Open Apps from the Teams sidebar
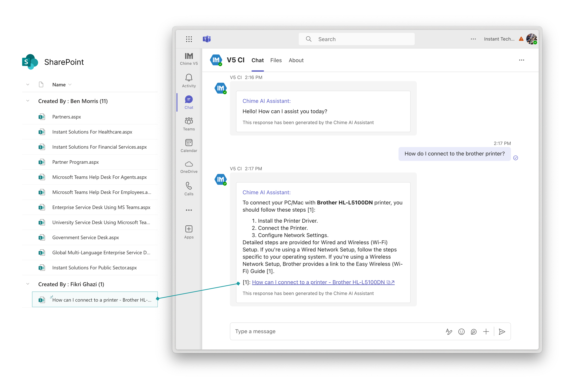 tap(189, 231)
